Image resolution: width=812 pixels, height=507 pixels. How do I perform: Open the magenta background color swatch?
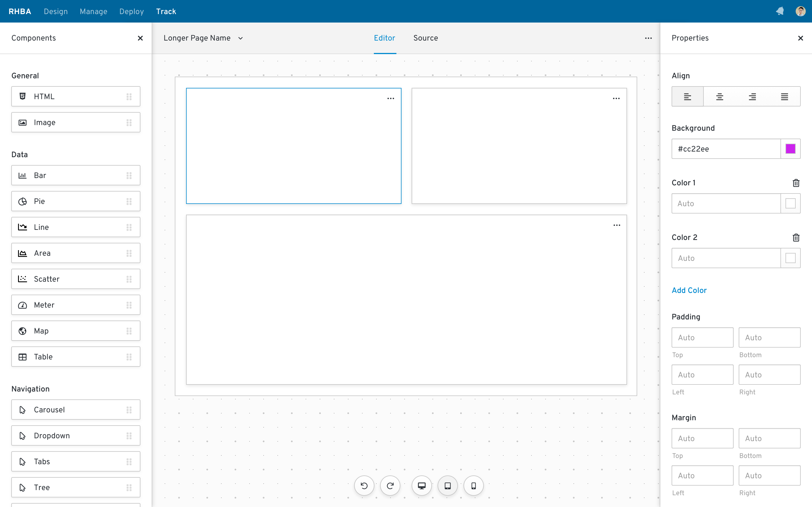[x=790, y=149]
